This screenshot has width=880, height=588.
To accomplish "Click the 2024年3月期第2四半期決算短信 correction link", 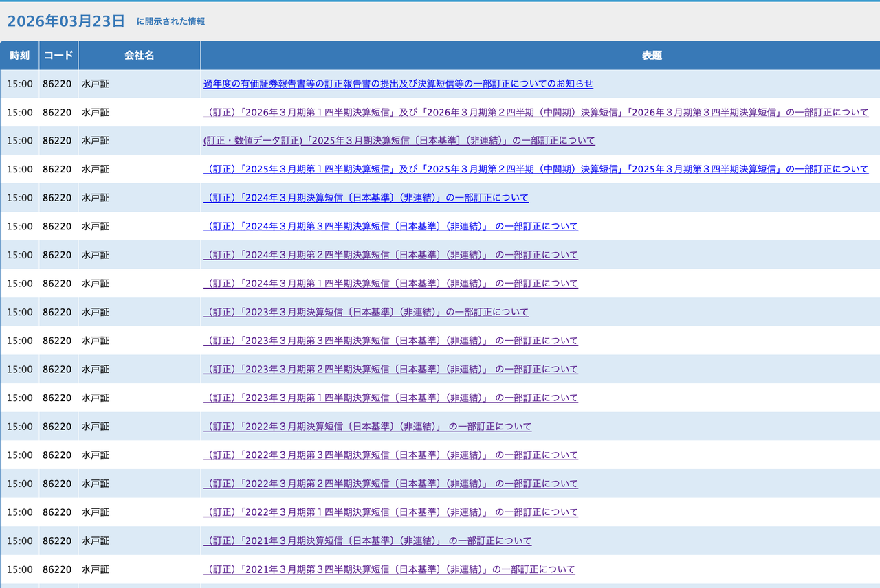I will coord(390,255).
